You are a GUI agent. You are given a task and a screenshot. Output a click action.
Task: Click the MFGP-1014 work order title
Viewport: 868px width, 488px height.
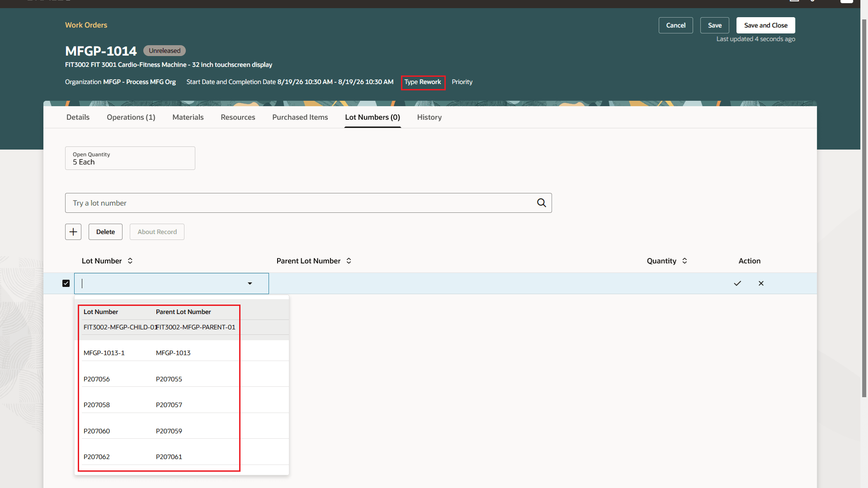[x=101, y=51]
